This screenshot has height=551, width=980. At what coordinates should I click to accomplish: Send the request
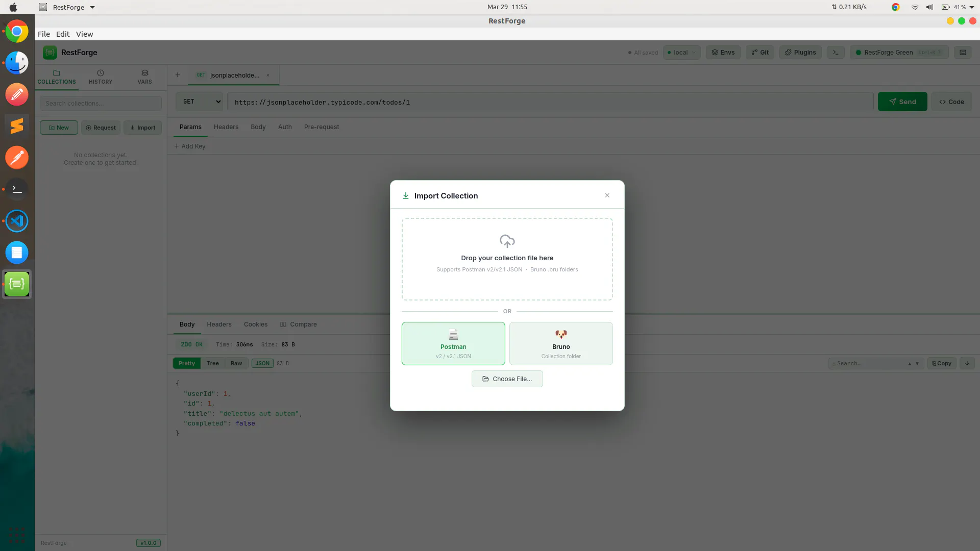(902, 102)
